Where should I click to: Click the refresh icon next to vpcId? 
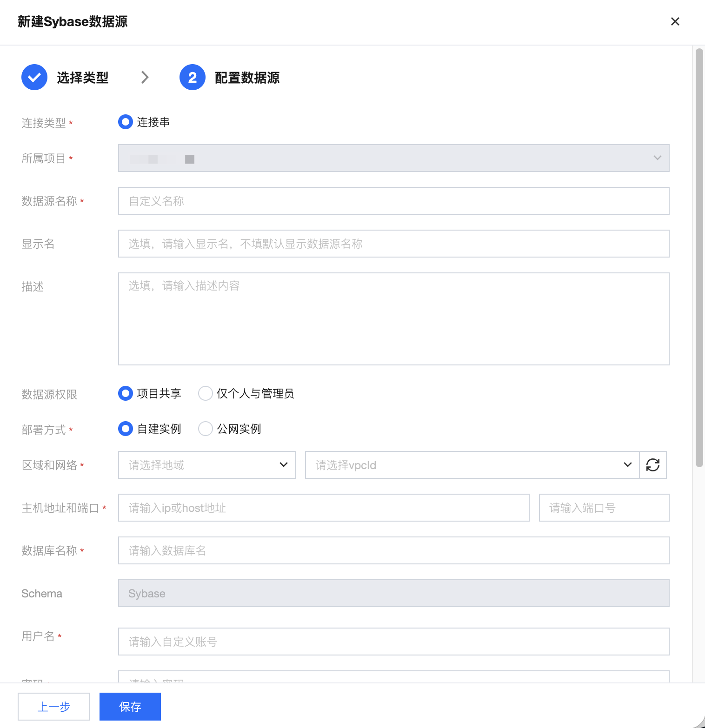pyautogui.click(x=653, y=465)
